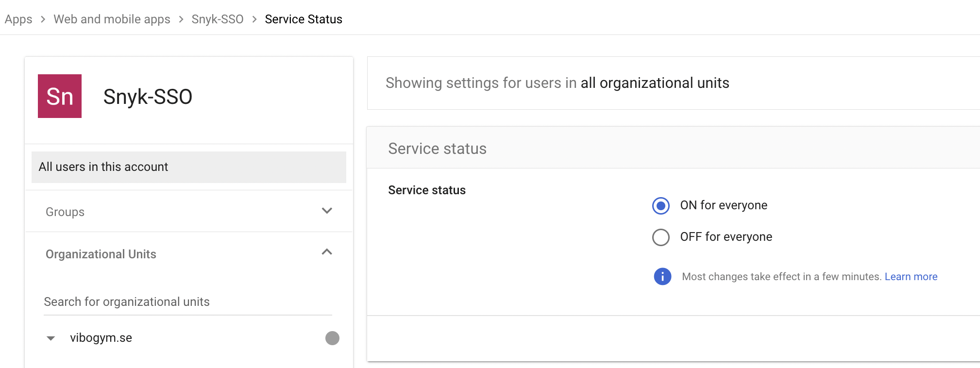Screen dimensions: 980x368
Task: Click the bold Service status label
Action: (427, 190)
